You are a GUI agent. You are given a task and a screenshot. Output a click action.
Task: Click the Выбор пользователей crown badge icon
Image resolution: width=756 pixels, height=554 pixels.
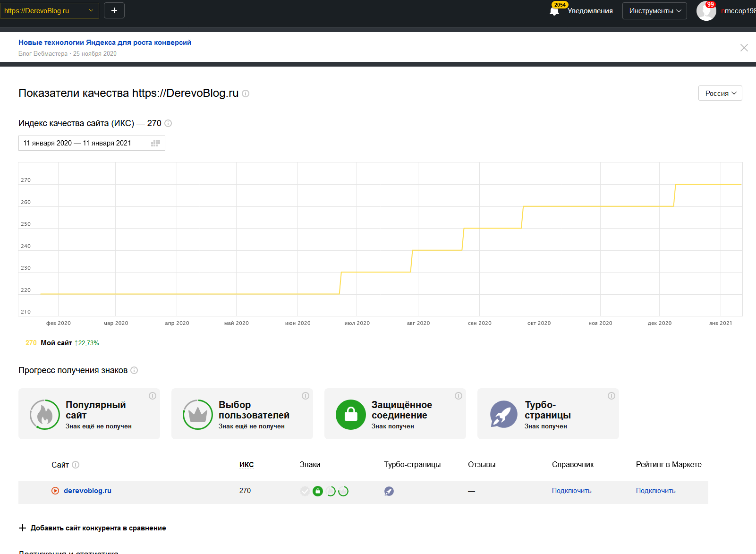197,415
